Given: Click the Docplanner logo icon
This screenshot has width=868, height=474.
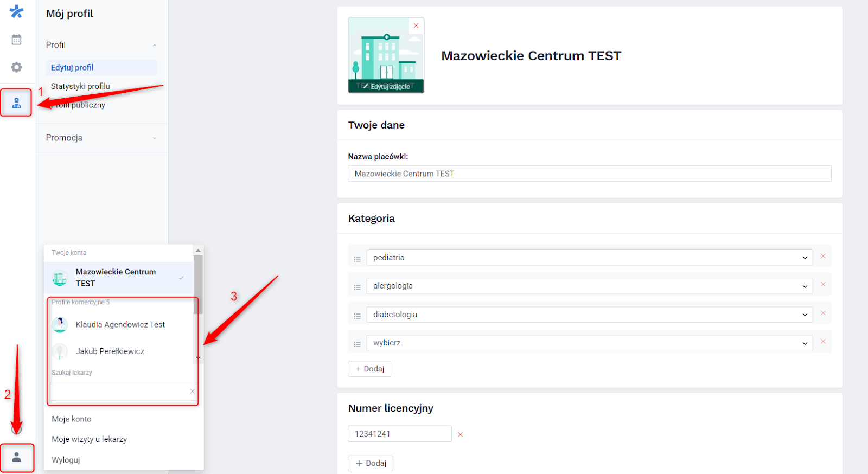Looking at the screenshot, I should [17, 11].
